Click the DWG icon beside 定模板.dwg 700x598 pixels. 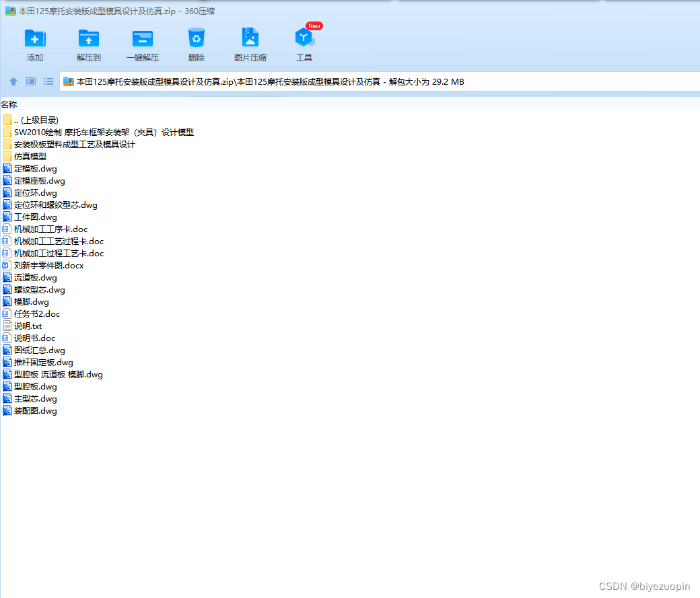pos(7,169)
